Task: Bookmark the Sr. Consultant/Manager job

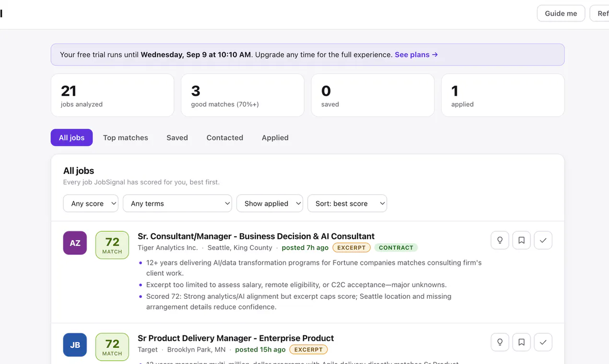Action: click(x=521, y=240)
